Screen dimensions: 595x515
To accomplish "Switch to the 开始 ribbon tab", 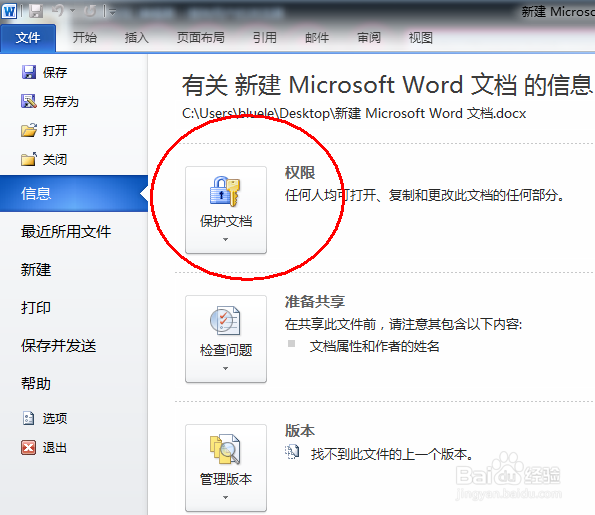I will (85, 38).
